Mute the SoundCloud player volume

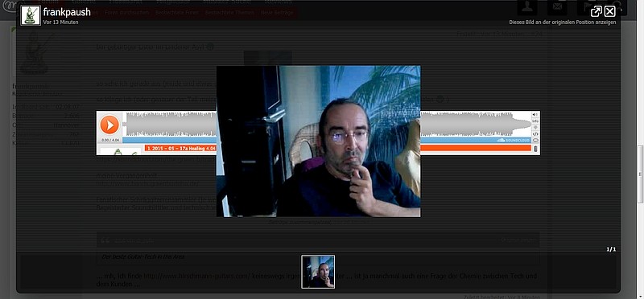[535, 115]
